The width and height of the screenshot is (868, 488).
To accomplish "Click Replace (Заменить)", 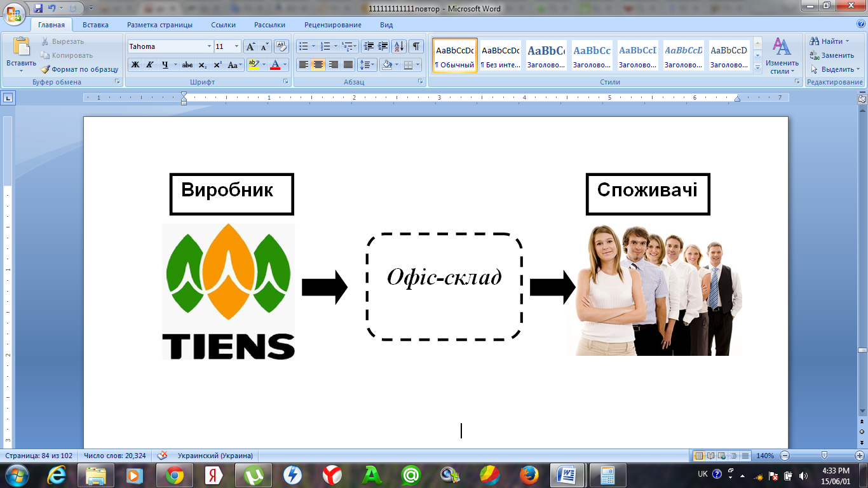I will pyautogui.click(x=832, y=55).
